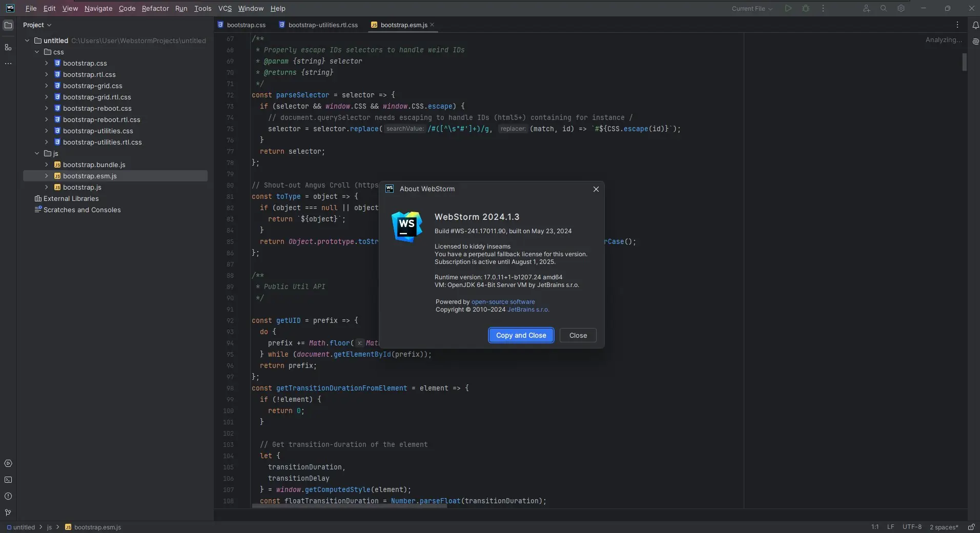Expand bootstrap.js tree node

(47, 187)
